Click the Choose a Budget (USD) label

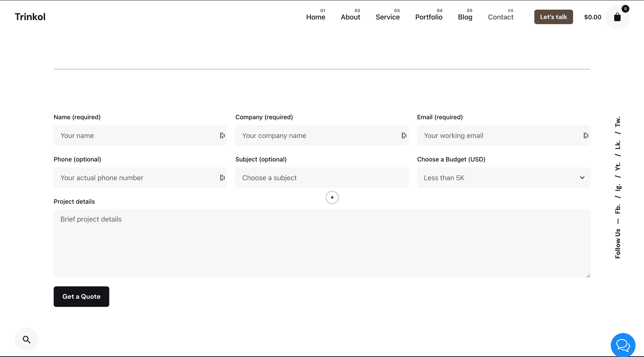451,159
